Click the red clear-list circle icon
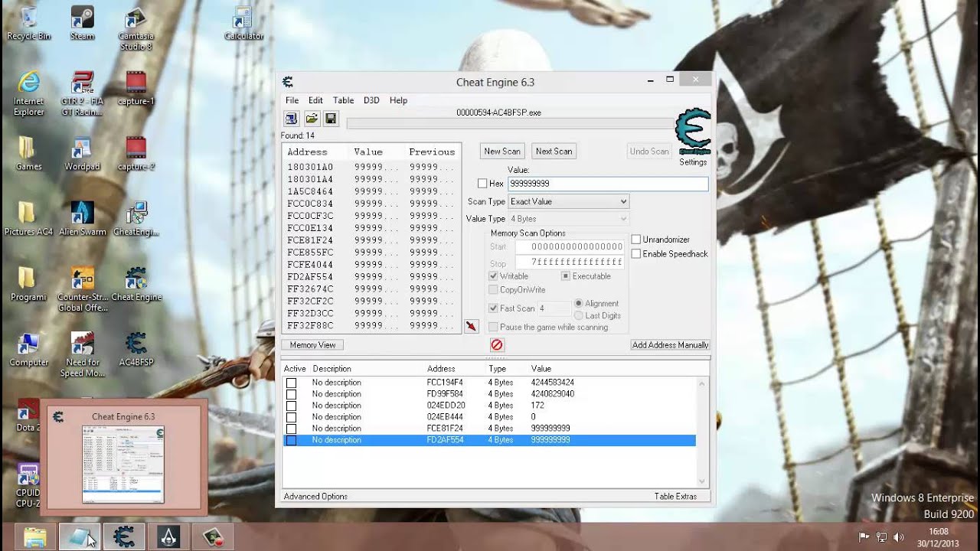This screenshot has width=980, height=551. pos(497,345)
